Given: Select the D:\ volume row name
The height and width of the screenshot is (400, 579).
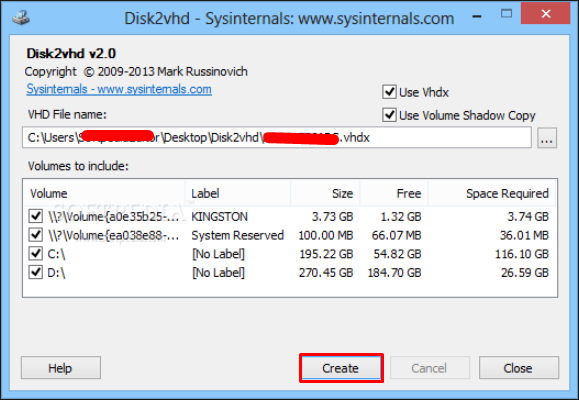Looking at the screenshot, I should 56,273.
